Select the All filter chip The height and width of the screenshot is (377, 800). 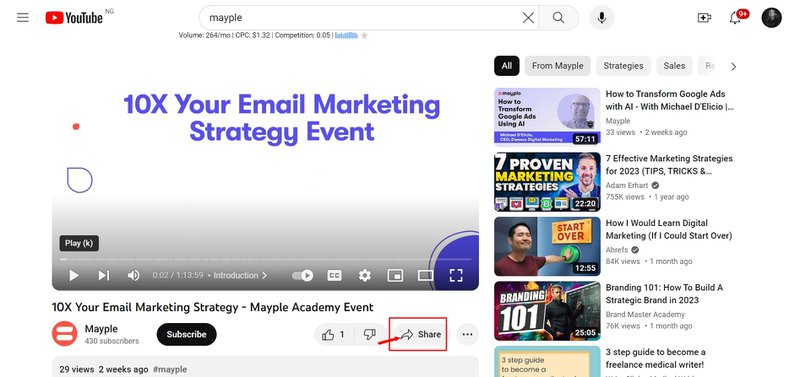pyautogui.click(x=507, y=66)
